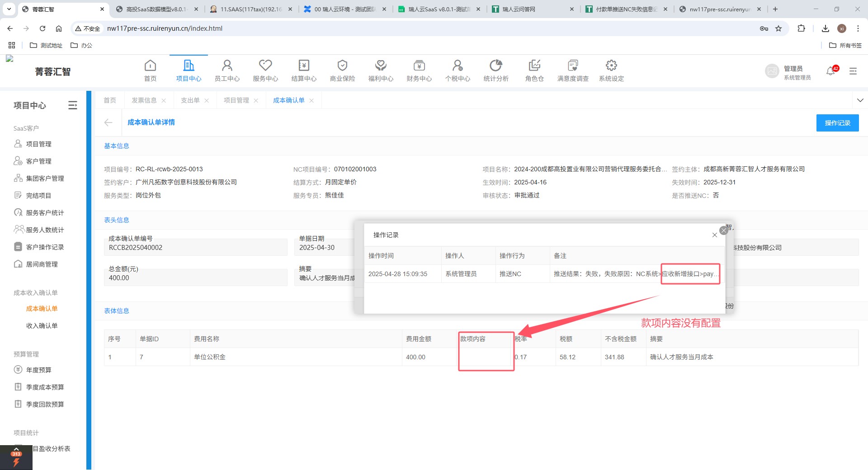Open the 系统设定 gear icon
The image size is (868, 470).
(x=611, y=66)
